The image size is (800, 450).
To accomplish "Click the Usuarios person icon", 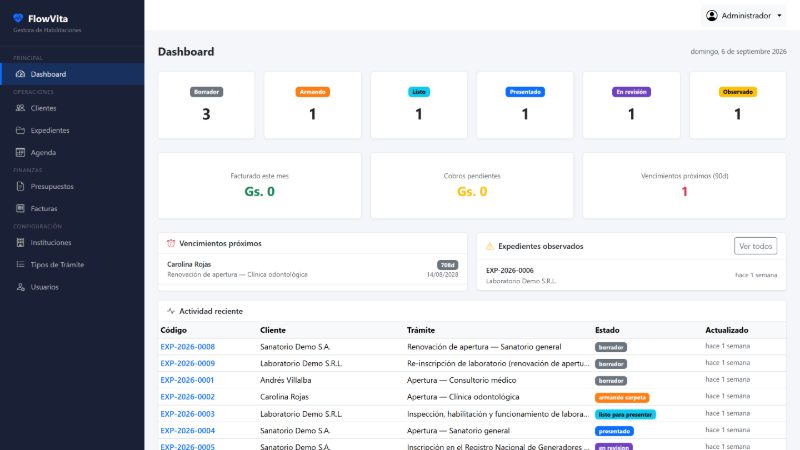I will point(20,287).
